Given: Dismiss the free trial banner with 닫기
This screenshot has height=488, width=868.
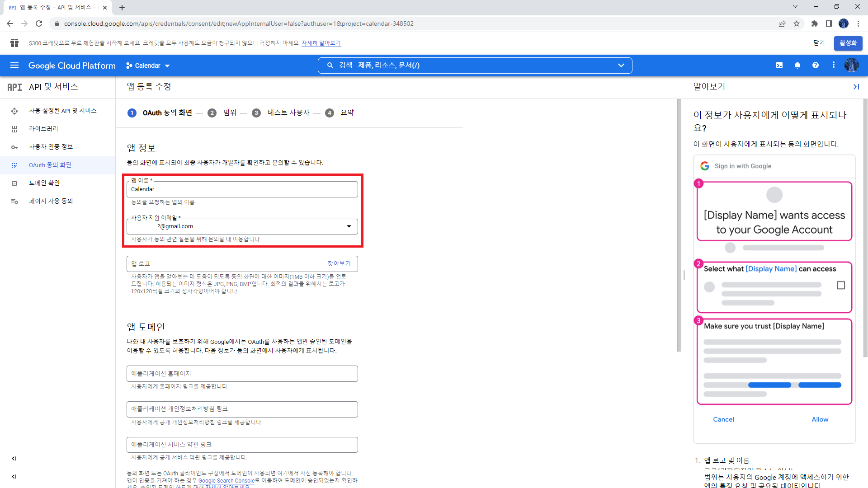Looking at the screenshot, I should [x=819, y=43].
